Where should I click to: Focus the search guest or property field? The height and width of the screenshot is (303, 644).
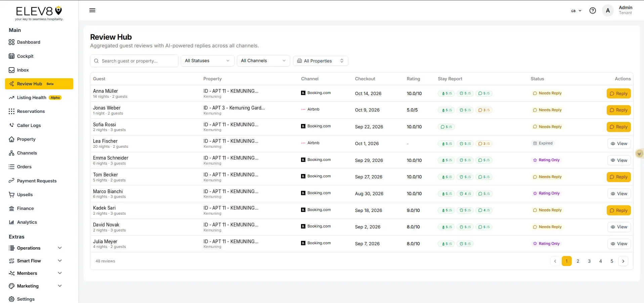tap(134, 61)
